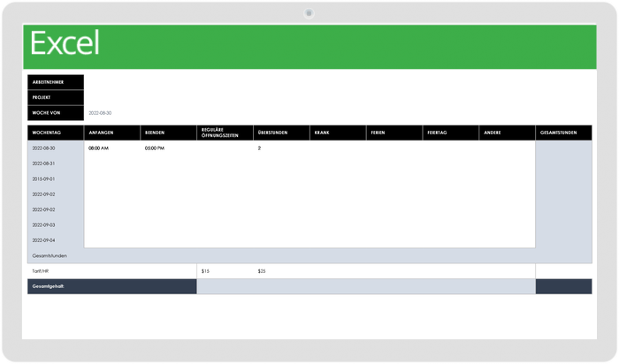Select the 08:00 AM start time cell

point(112,148)
